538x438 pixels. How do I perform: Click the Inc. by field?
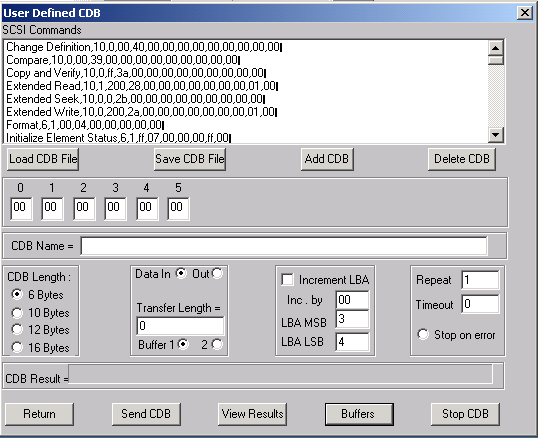point(352,300)
